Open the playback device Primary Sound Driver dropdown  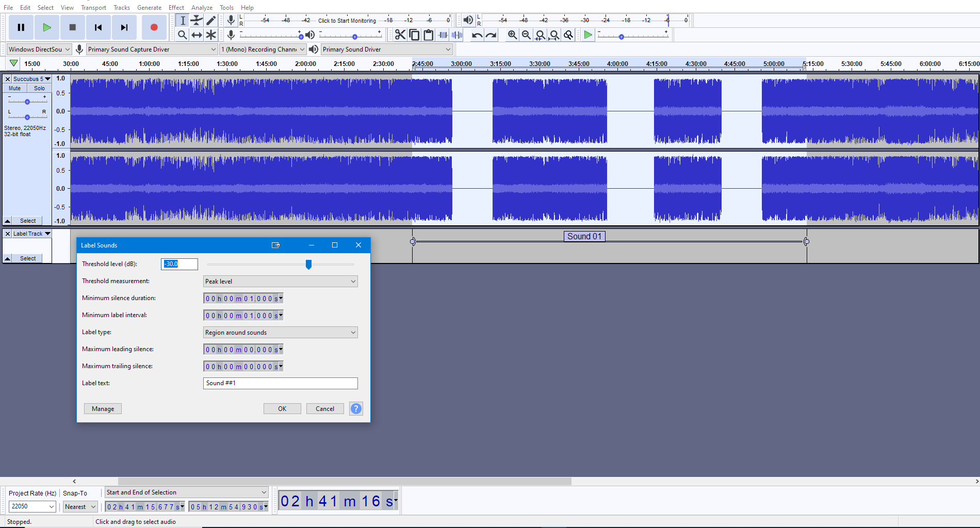coord(387,49)
